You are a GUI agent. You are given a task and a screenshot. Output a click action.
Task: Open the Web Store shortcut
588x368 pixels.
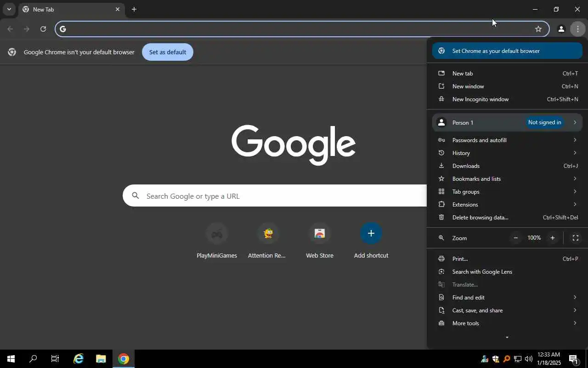tap(320, 241)
